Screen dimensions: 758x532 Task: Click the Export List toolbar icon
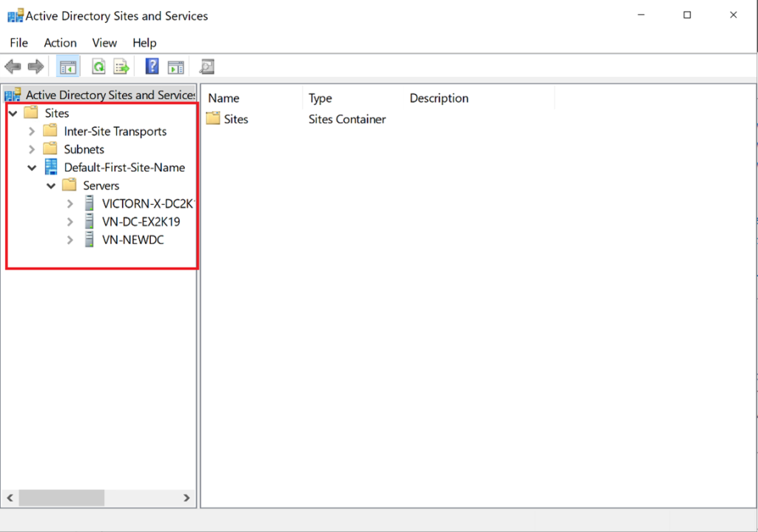click(121, 67)
